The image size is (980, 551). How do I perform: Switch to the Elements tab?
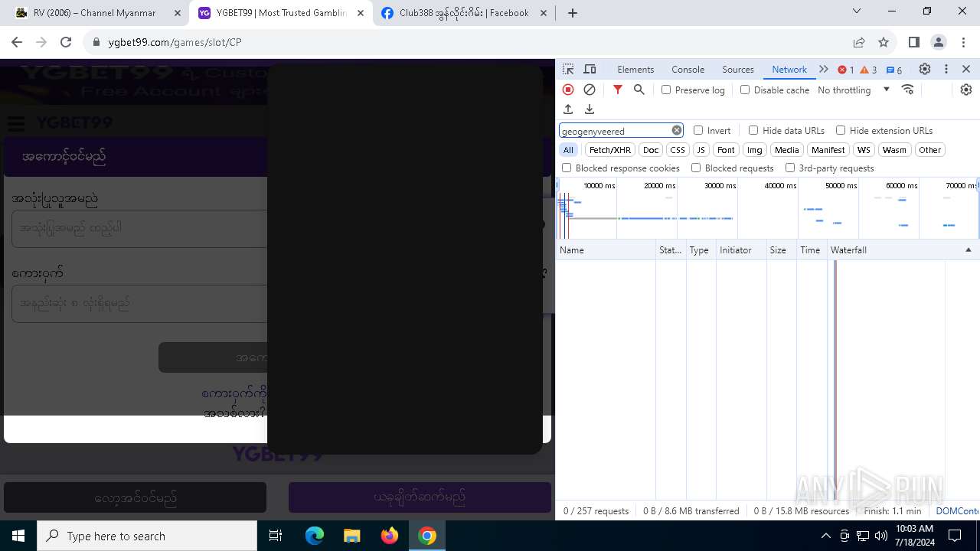635,69
